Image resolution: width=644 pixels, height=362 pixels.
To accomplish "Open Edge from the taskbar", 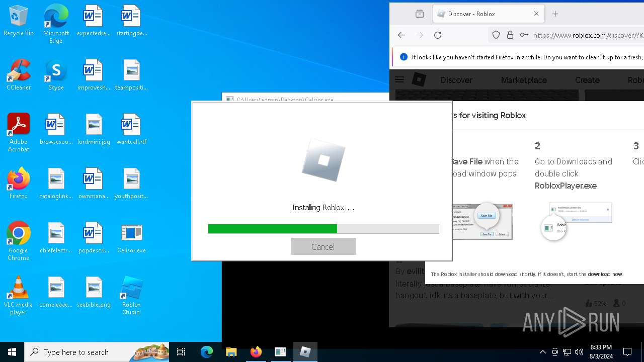I will point(207,352).
